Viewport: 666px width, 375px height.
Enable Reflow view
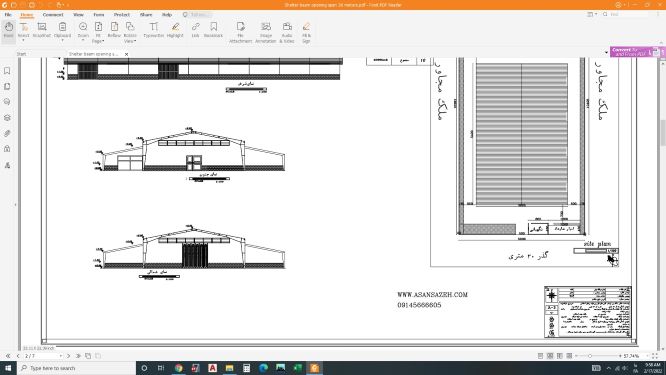pos(114,30)
